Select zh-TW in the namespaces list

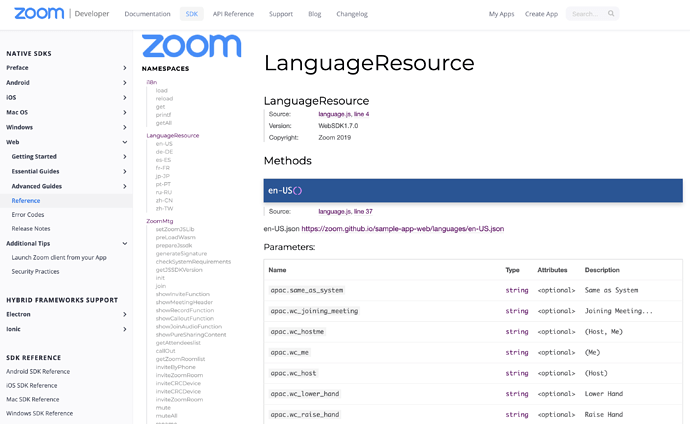click(x=164, y=208)
